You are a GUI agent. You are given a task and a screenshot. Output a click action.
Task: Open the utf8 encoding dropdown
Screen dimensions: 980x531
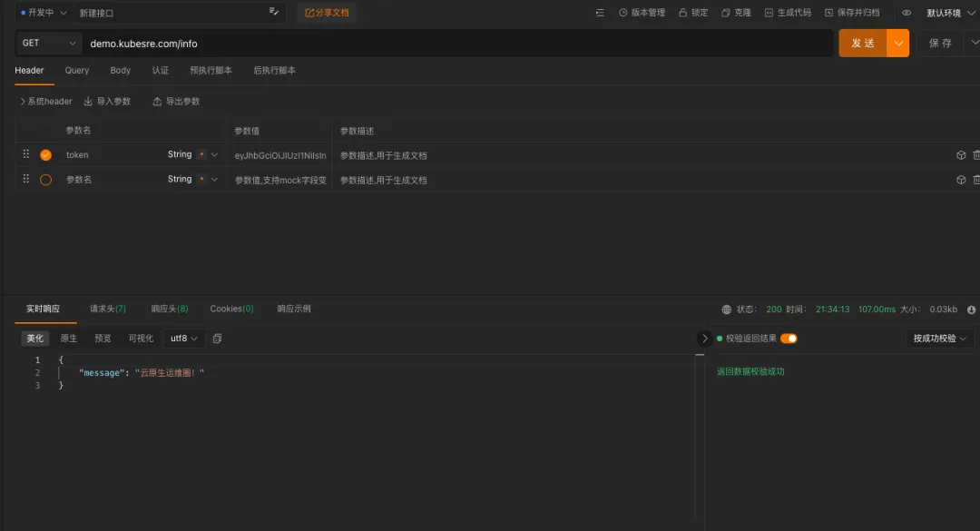[183, 339]
